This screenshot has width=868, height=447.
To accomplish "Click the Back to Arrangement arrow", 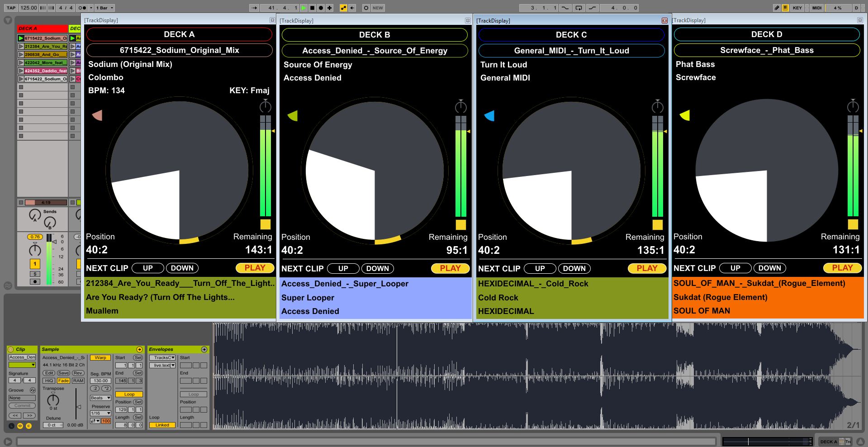I will coord(352,8).
